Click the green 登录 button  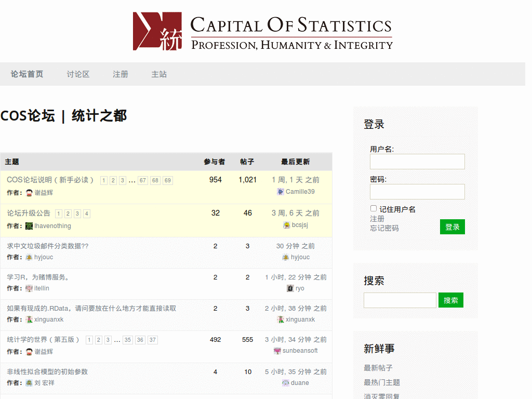click(x=453, y=227)
